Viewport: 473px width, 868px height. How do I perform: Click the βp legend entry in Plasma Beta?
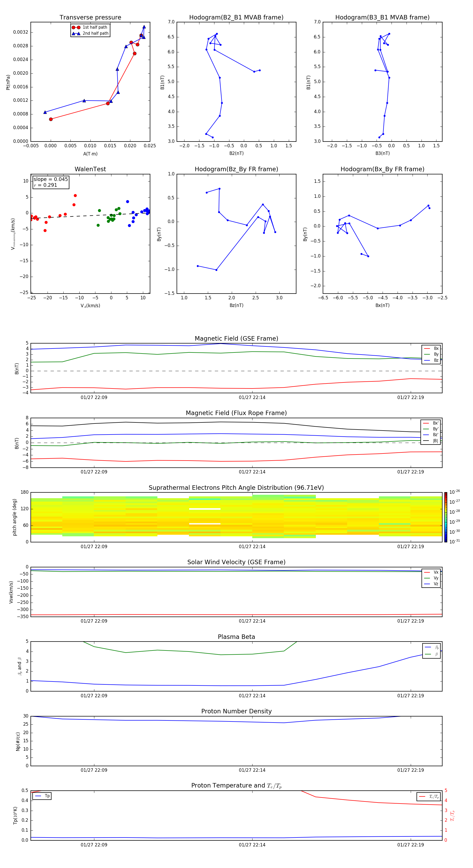[431, 647]
